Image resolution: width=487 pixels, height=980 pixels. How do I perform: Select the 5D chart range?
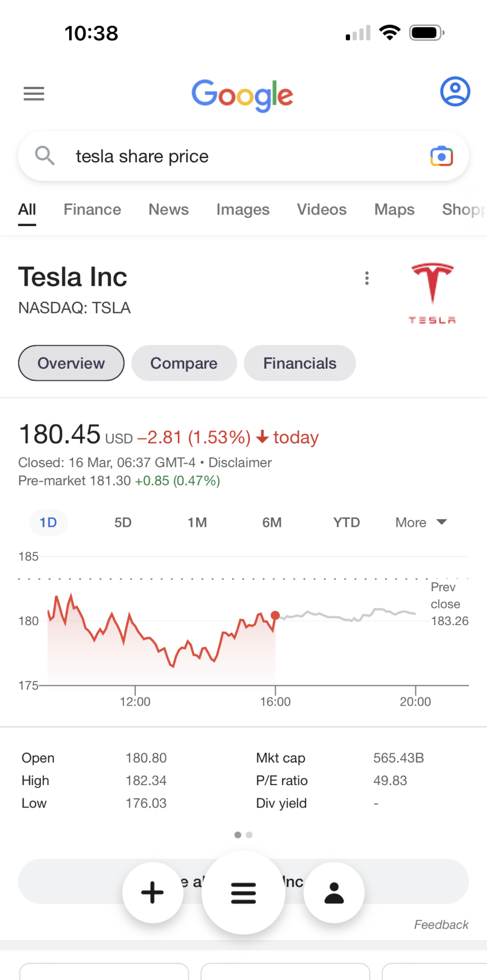point(123,522)
